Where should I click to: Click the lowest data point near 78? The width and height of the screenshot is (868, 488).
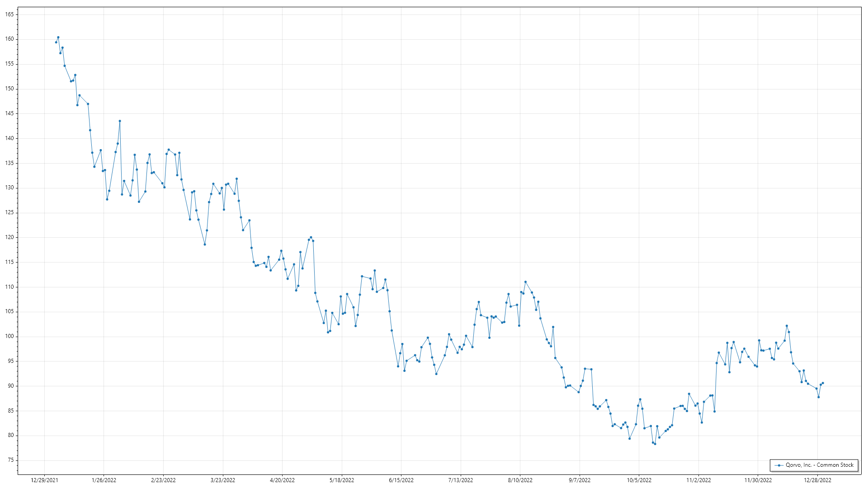655,444
